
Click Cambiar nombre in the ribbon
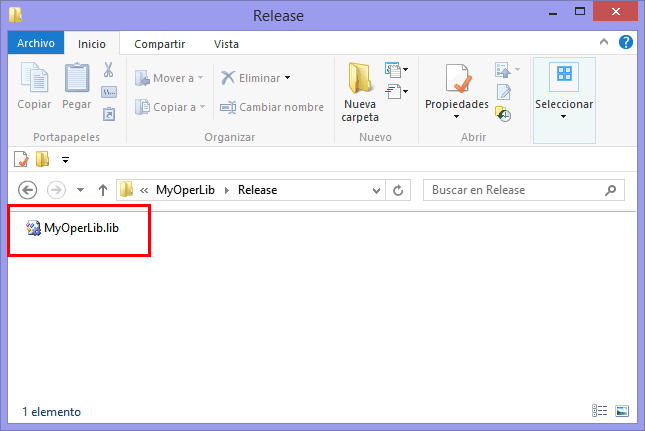point(272,107)
